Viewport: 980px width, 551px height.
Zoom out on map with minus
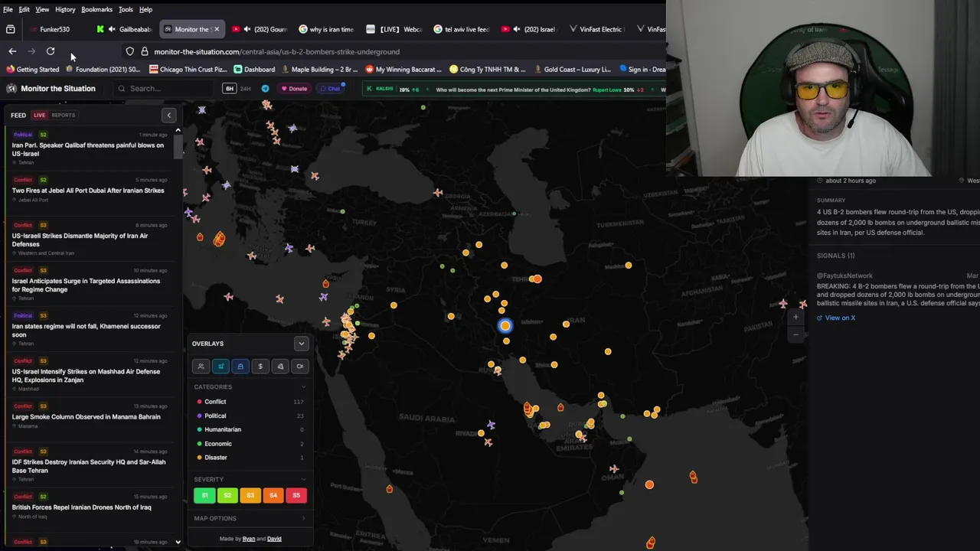pyautogui.click(x=795, y=334)
